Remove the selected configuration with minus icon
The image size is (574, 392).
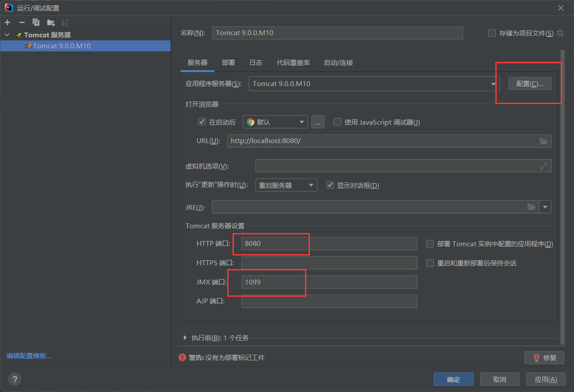(22, 22)
